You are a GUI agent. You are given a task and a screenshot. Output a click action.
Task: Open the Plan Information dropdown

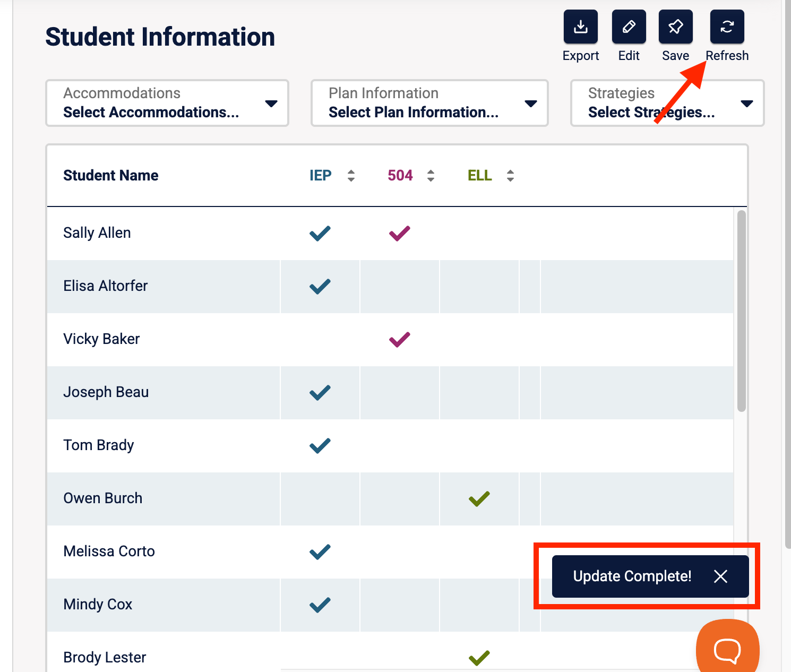[429, 103]
